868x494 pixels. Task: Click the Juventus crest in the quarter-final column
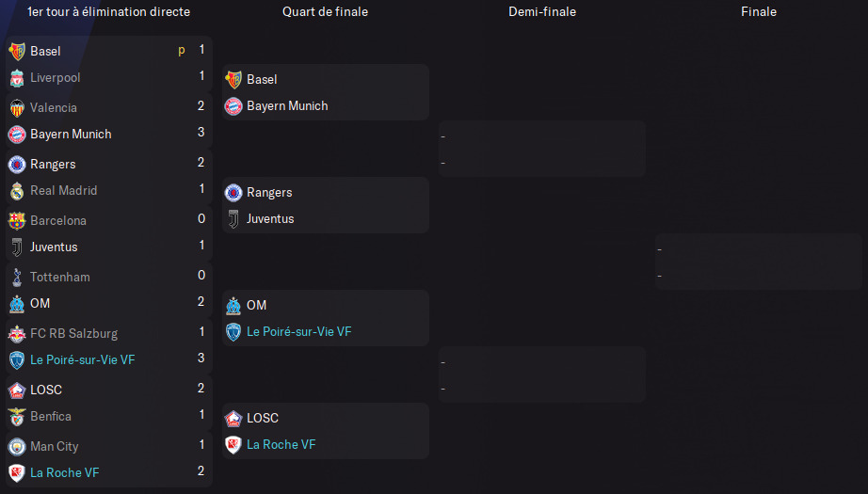(233, 218)
